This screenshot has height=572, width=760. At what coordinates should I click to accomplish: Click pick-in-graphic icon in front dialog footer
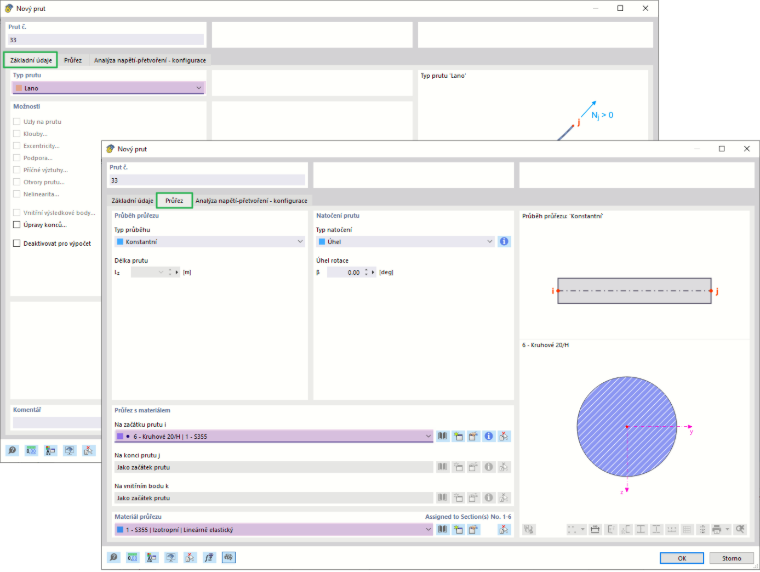click(190, 557)
